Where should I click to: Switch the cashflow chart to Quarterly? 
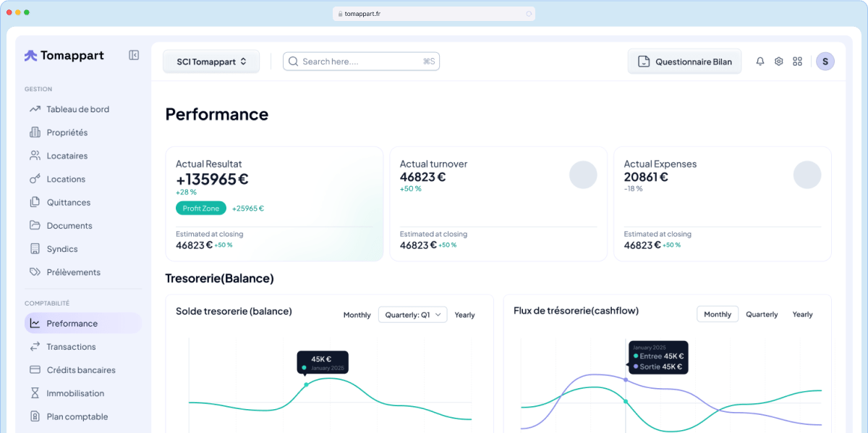coord(762,314)
